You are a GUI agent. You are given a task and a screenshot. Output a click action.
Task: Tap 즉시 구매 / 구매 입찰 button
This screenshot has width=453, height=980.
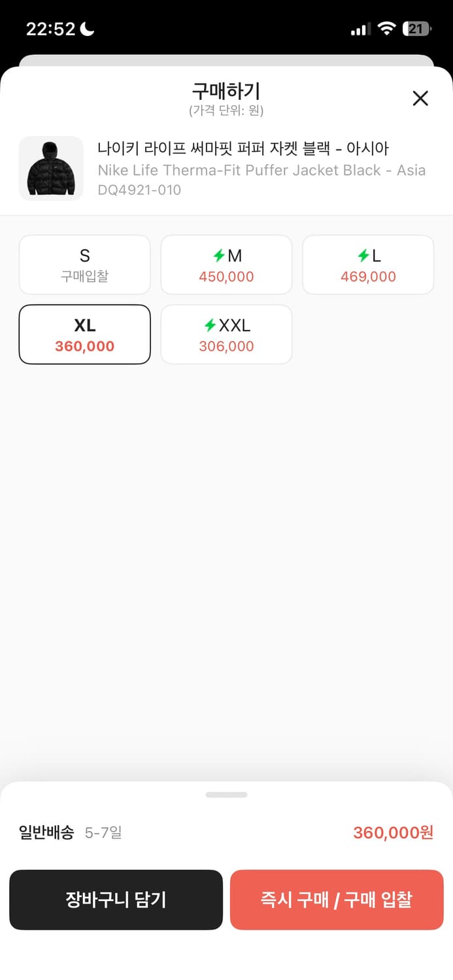coord(337,900)
